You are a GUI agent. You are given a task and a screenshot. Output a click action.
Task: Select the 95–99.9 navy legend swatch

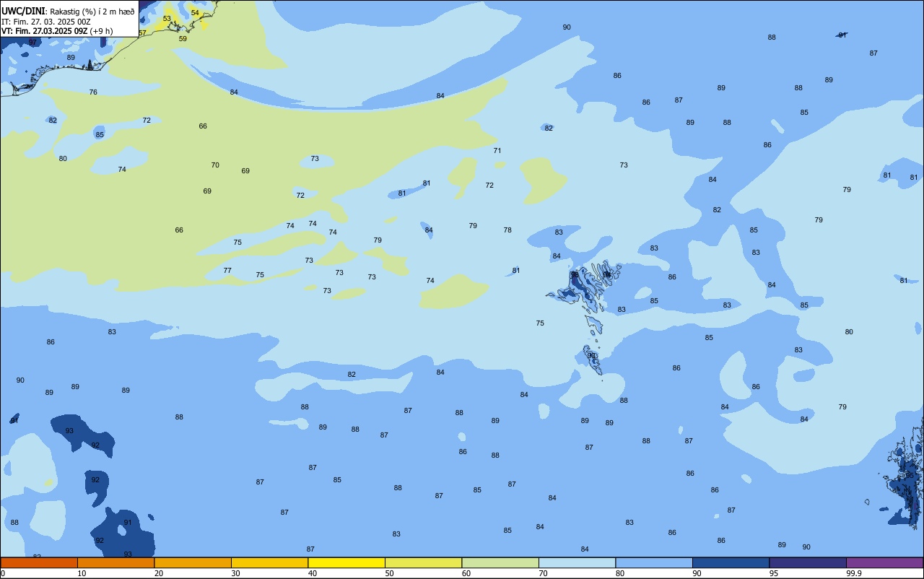coord(808,562)
